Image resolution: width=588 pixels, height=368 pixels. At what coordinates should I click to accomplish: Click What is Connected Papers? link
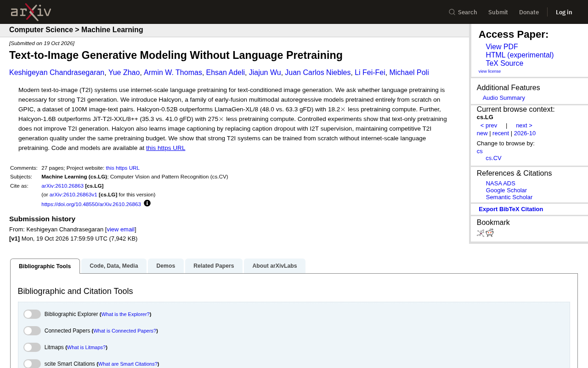[x=124, y=331]
